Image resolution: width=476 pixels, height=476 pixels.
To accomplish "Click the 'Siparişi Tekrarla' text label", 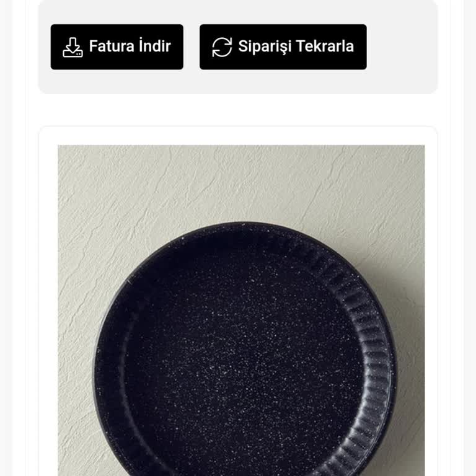I will pyautogui.click(x=296, y=46).
